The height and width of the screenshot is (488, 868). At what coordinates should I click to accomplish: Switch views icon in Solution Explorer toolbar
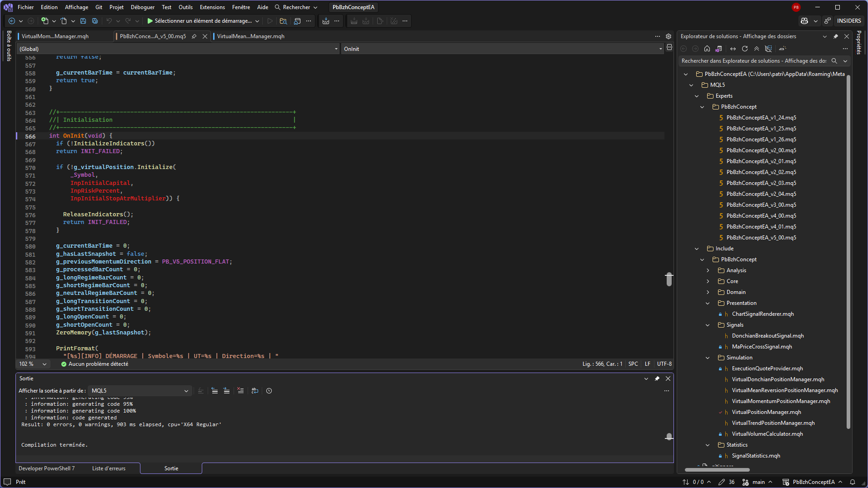click(x=718, y=49)
